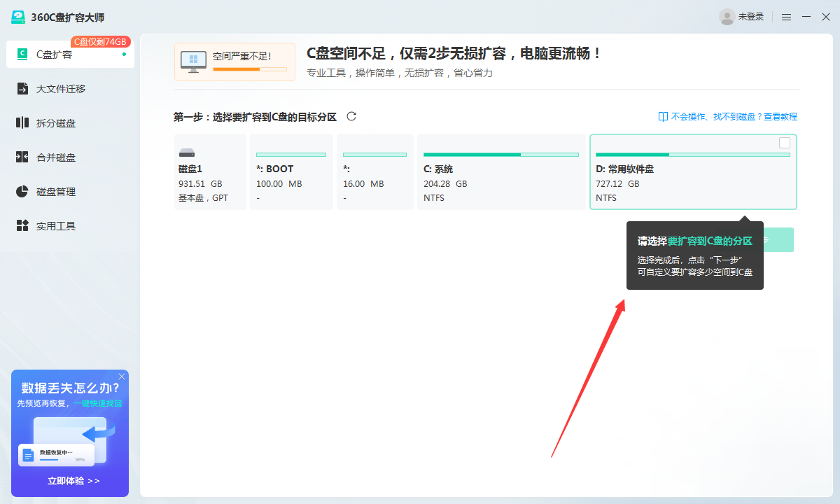
Task: Close the 数据丢失怎么办 ad banner
Action: click(x=122, y=377)
